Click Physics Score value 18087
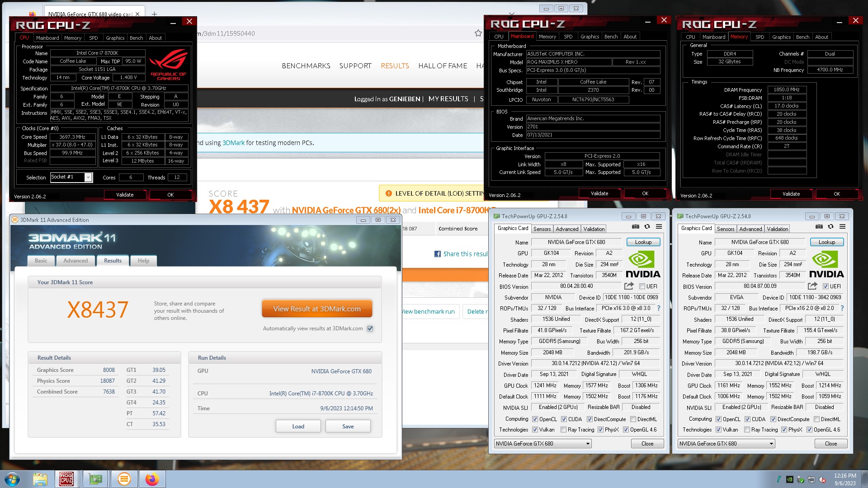The height and width of the screenshot is (488, 868). [x=107, y=380]
